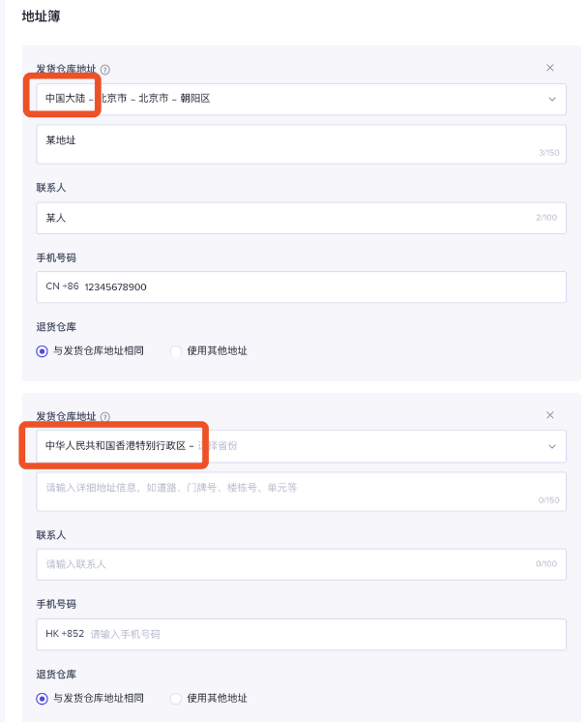Screen dimensions: 588x722
Task: Select 使用其他地址 for the Hong Kong address
Action: click(x=176, y=698)
